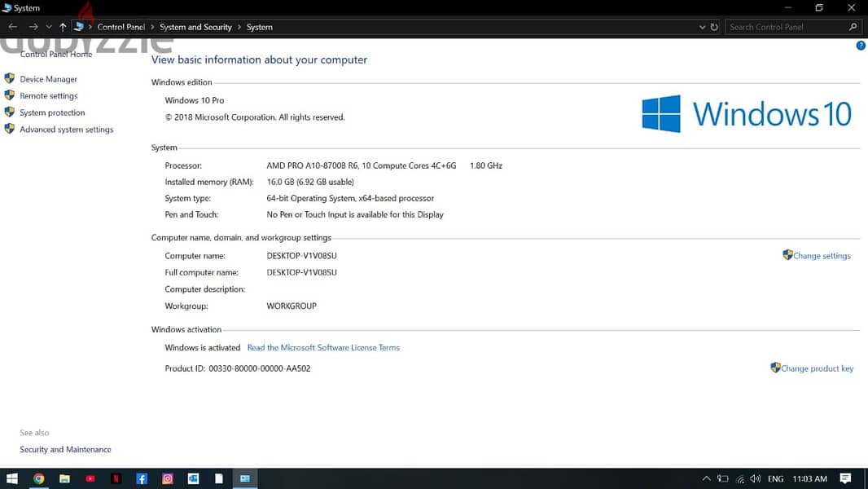Open the Outlook taskbar icon
Viewport: 868px width, 489px height.
[193, 478]
